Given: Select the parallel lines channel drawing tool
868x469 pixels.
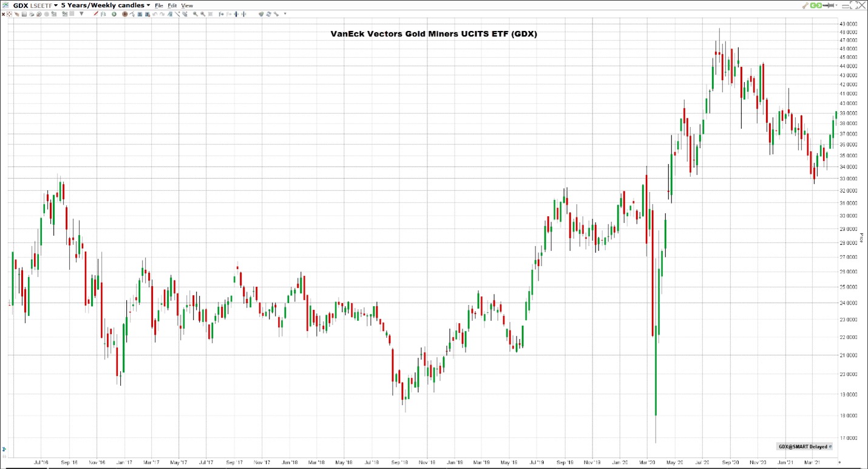Looking at the screenshot, I should [185, 14].
